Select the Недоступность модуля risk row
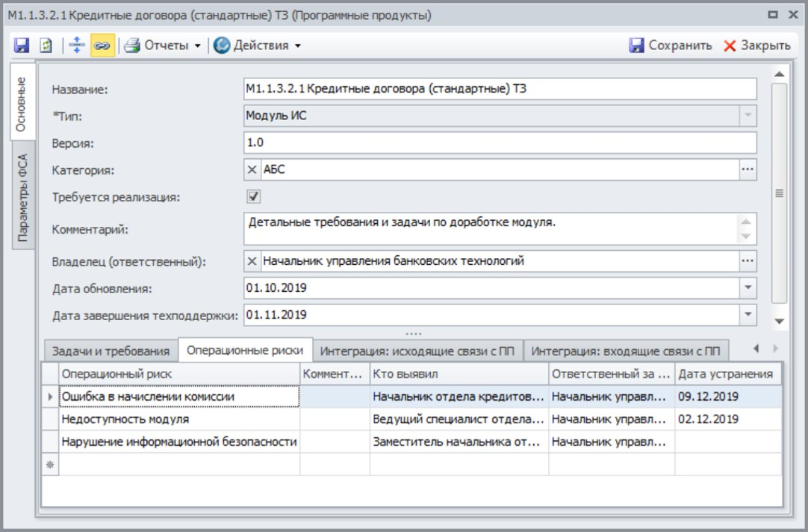This screenshot has height=532, width=808. click(x=179, y=419)
